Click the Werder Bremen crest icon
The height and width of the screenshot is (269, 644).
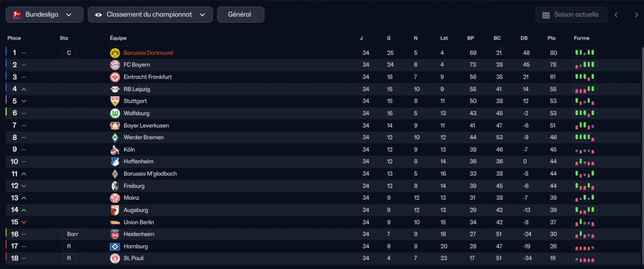point(115,137)
